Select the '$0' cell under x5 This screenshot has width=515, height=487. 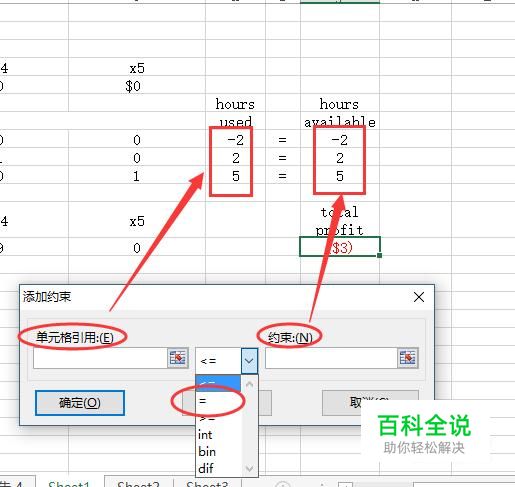[x=137, y=86]
